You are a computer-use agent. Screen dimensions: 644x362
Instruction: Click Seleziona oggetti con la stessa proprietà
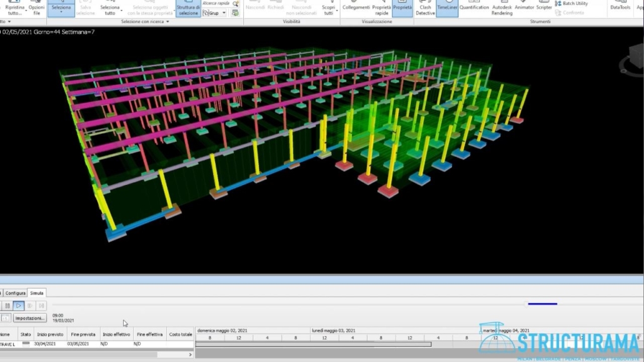coord(150,8)
